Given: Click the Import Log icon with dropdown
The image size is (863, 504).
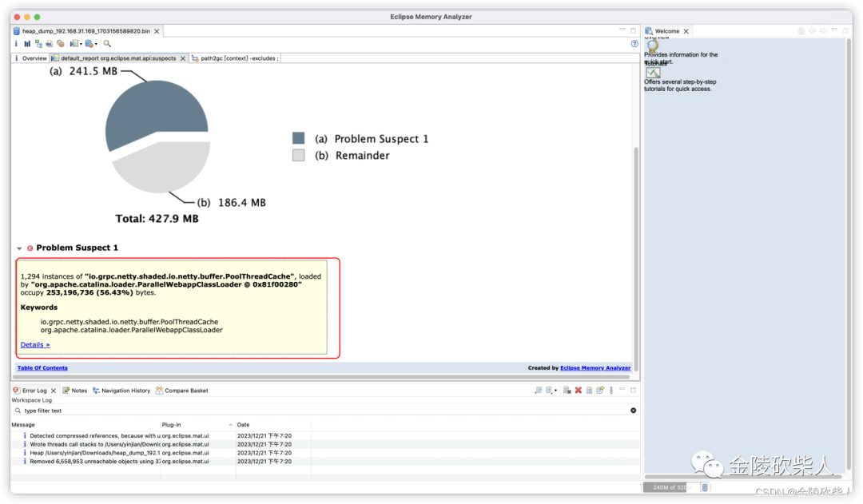Looking at the screenshot, I should click(551, 390).
